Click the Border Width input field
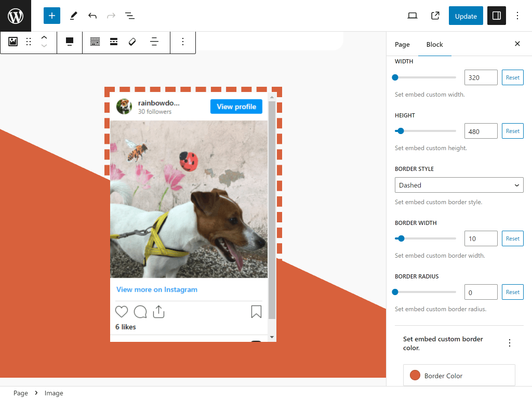532x399 pixels. click(481, 238)
